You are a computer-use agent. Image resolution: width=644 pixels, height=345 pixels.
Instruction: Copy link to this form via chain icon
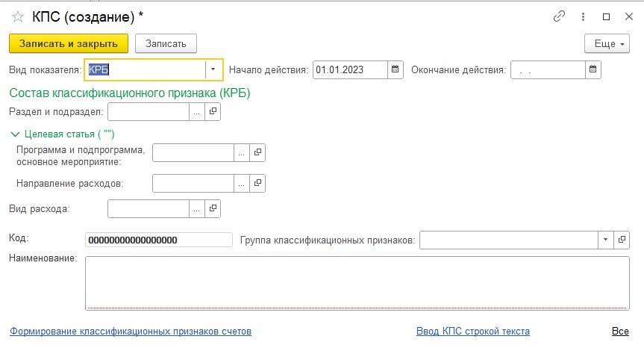(559, 16)
